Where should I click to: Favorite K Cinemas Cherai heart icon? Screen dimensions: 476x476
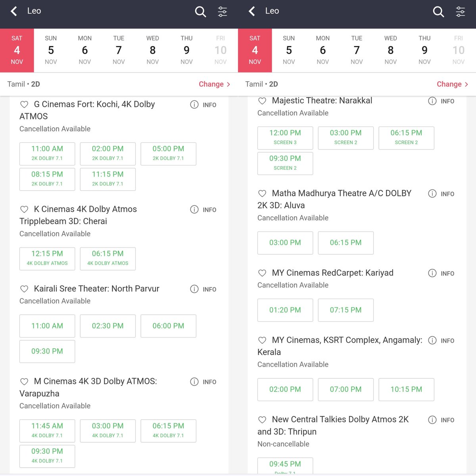pos(24,209)
